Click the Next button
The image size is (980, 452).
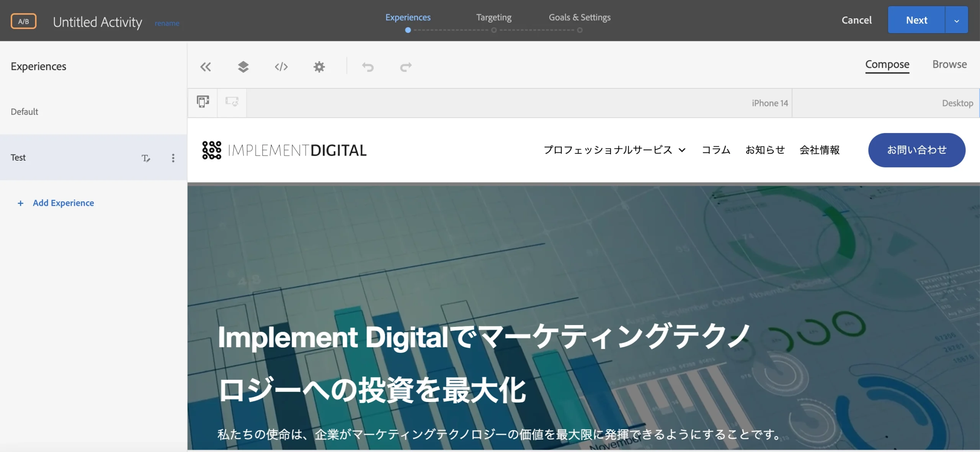coord(916,20)
